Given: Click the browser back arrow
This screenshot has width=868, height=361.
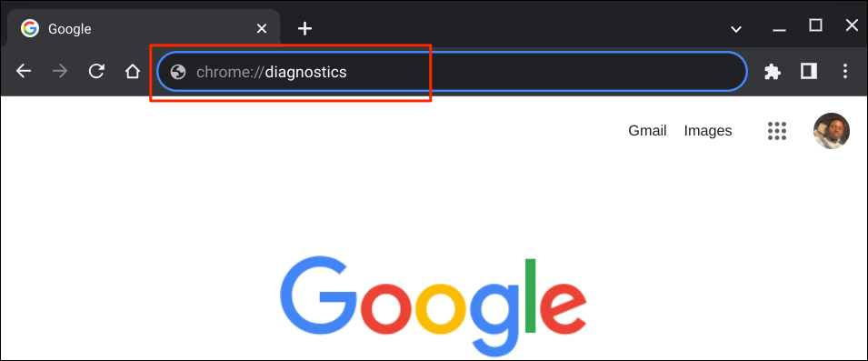Looking at the screenshot, I should click(24, 71).
